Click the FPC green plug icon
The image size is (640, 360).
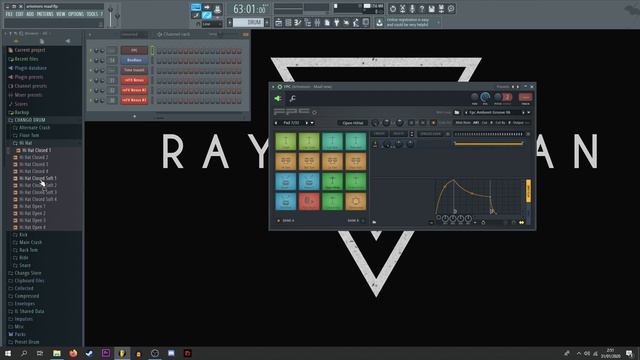(278, 98)
